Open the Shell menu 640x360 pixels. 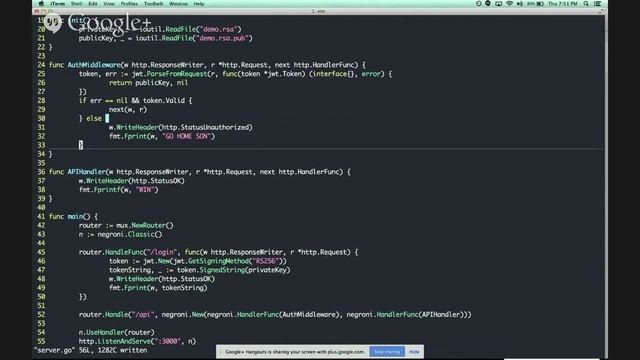tap(76, 4)
